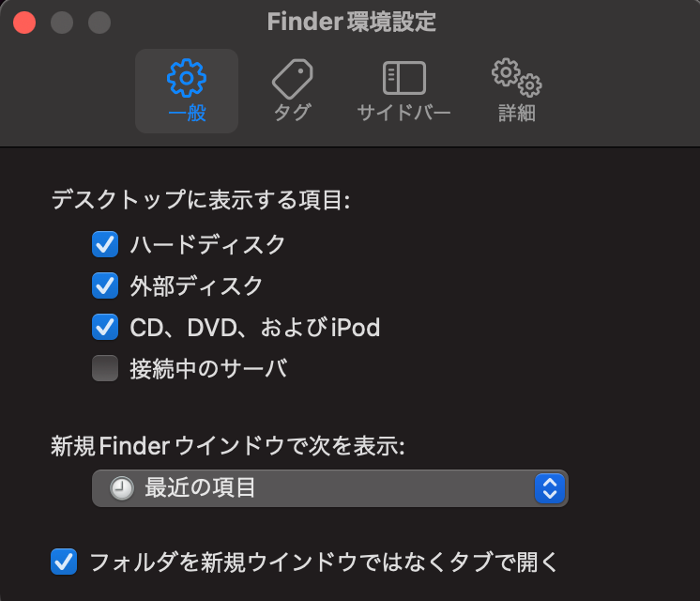Toggle the CD、DVD、およびiPod checkbox

105,327
